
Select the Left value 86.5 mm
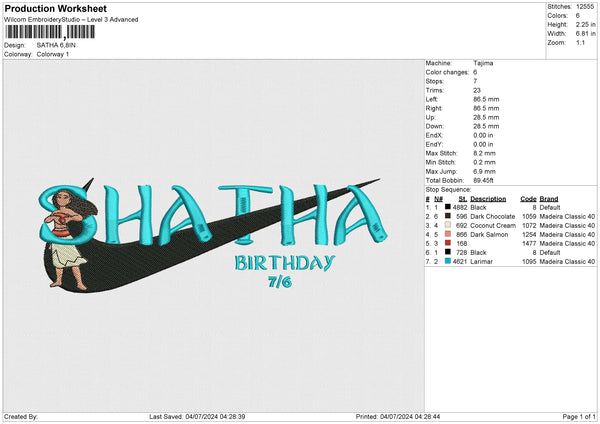[x=486, y=99]
